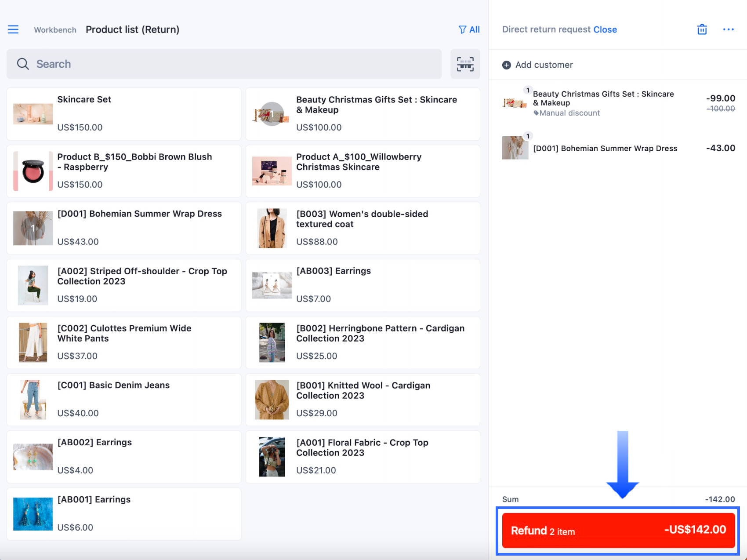Screen dimensions: 747x560
Task: Close the direct return request
Action: 605,29
